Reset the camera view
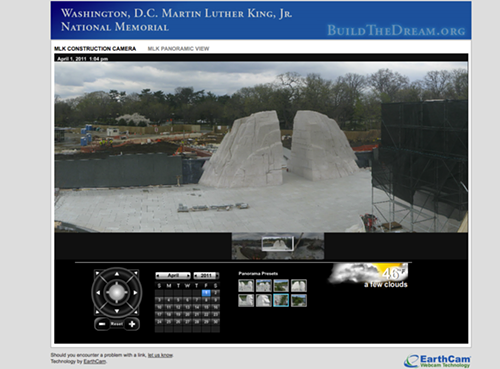 [117, 324]
